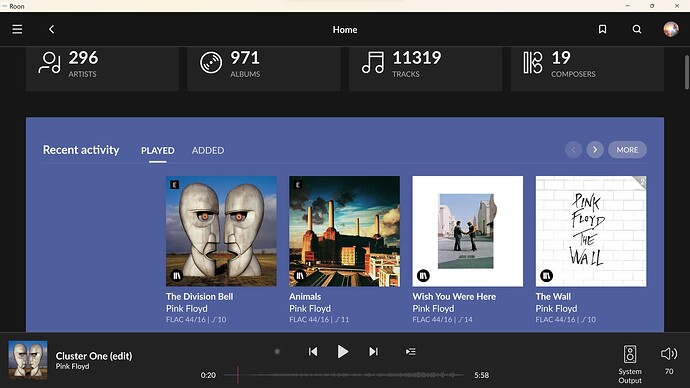Open the user profile avatar

[671, 29]
